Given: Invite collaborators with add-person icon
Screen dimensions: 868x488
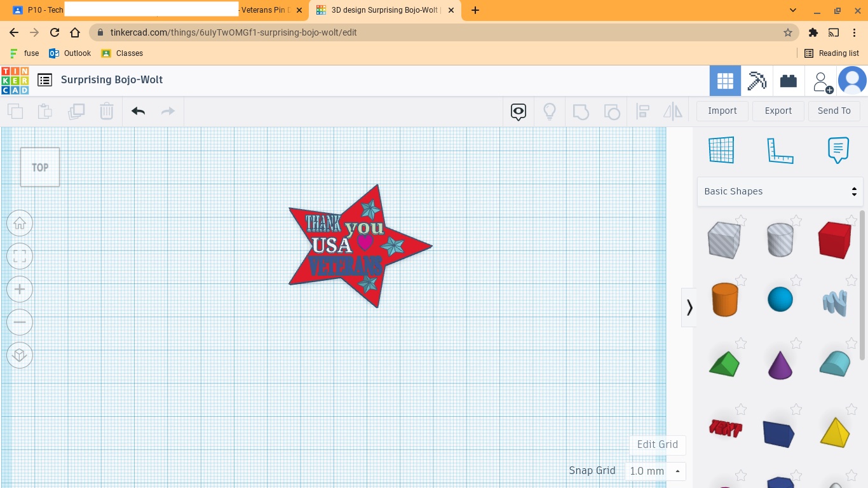Looking at the screenshot, I should (x=822, y=82).
